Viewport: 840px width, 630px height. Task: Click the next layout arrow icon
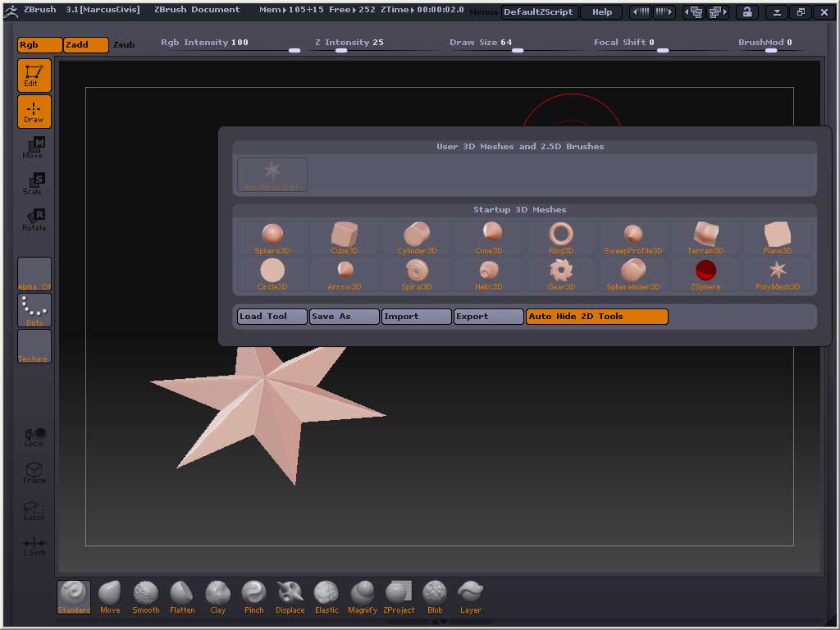pyautogui.click(x=718, y=11)
